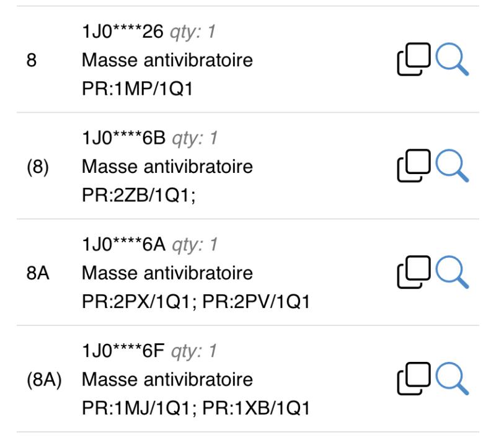Select PR:1MJ/1Q1; PR:1XB/1Q1 code line
Viewport: 496px width, 448px height.
[x=196, y=408]
